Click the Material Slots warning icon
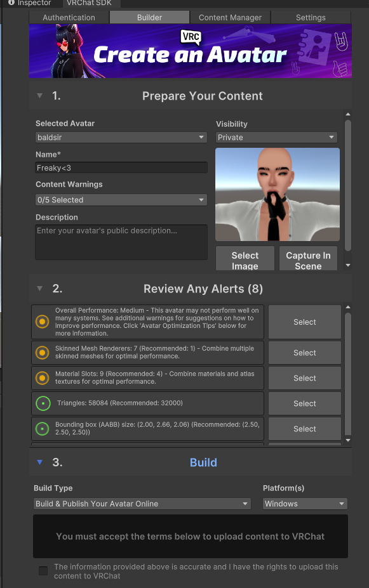This screenshot has height=588, width=369. tap(43, 378)
